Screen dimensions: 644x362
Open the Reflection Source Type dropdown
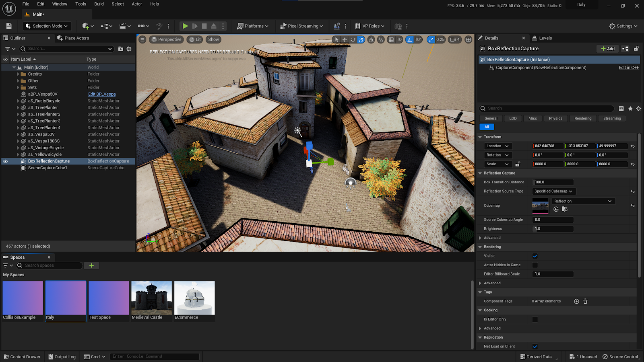click(553, 191)
